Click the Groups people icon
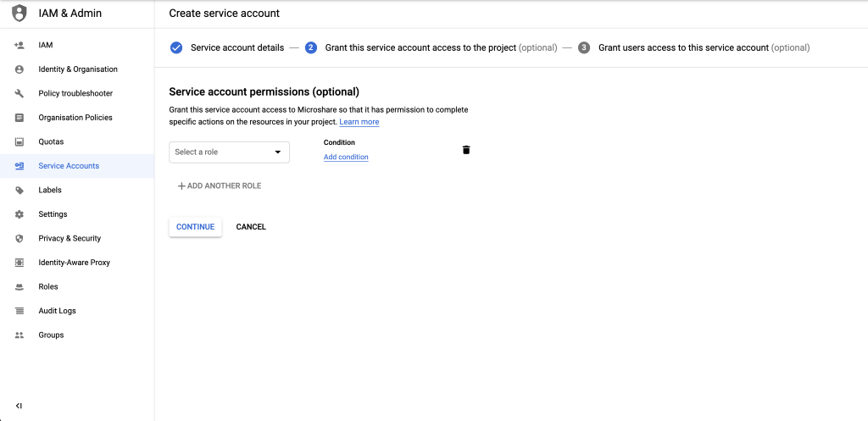The height and width of the screenshot is (421, 868). coord(19,335)
